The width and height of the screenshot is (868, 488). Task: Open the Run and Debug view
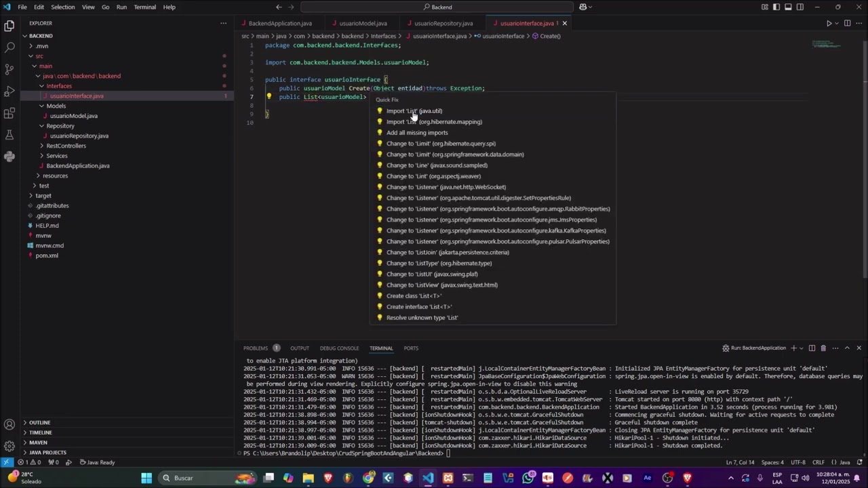9,91
